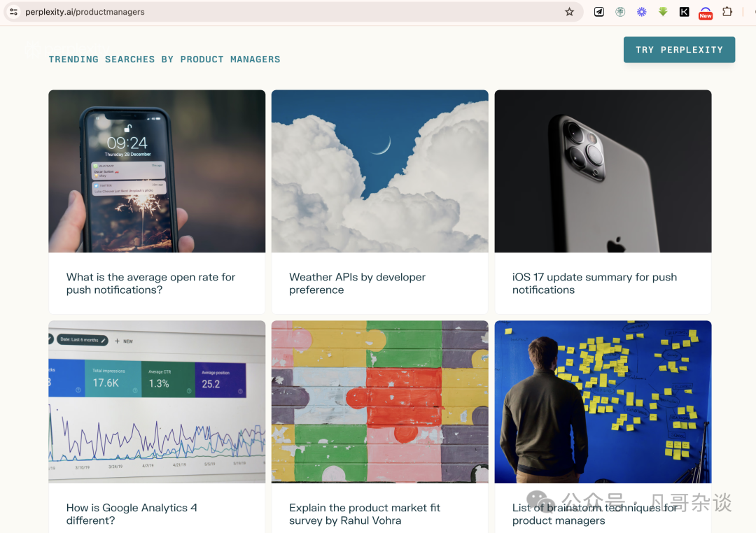Open 'iOS 17 update summary for push notifications'
This screenshot has width=756, height=533.
point(594,283)
